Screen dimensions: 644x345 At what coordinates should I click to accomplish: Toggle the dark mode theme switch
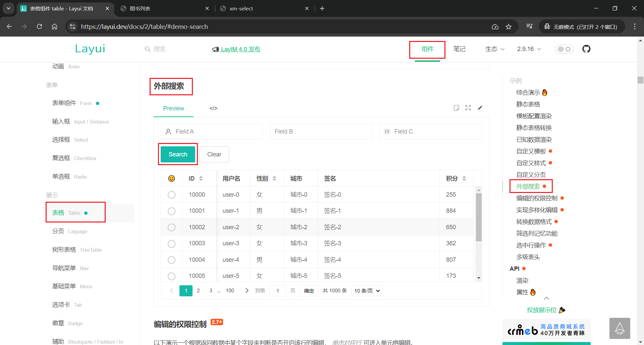pyautogui.click(x=565, y=49)
